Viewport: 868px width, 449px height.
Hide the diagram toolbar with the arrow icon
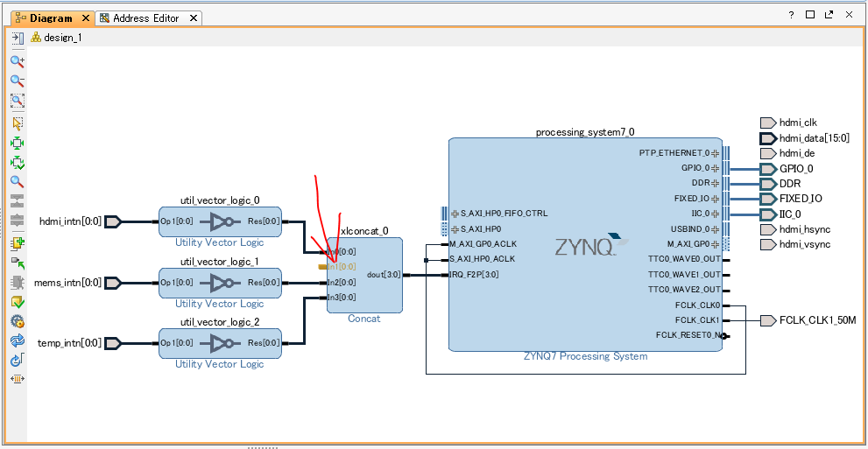17,38
